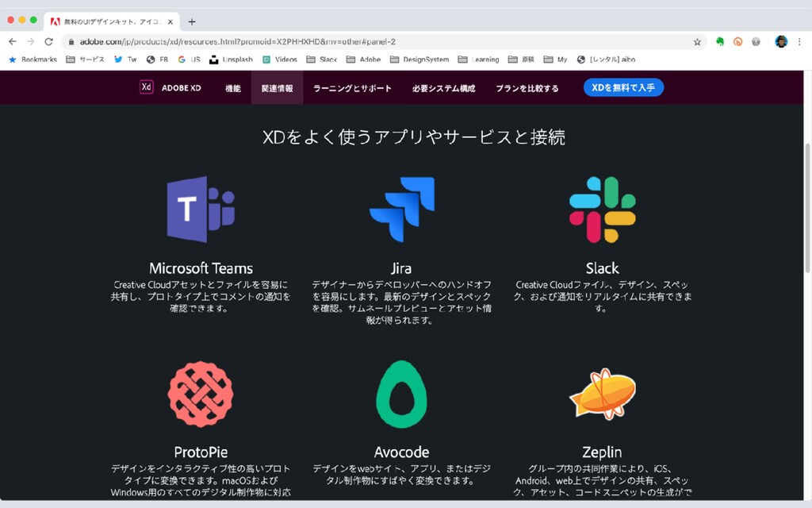
Task: Open the Avocode heading link
Action: click(x=401, y=452)
